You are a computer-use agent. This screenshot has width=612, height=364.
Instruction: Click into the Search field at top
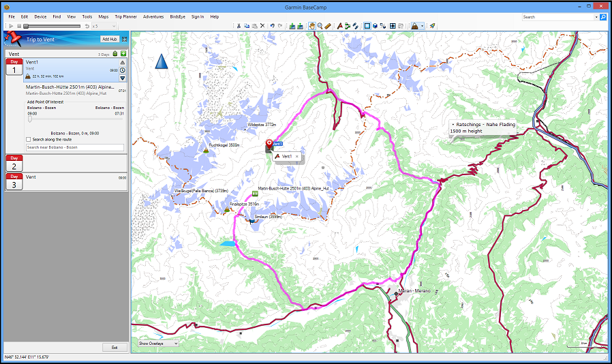pyautogui.click(x=558, y=17)
